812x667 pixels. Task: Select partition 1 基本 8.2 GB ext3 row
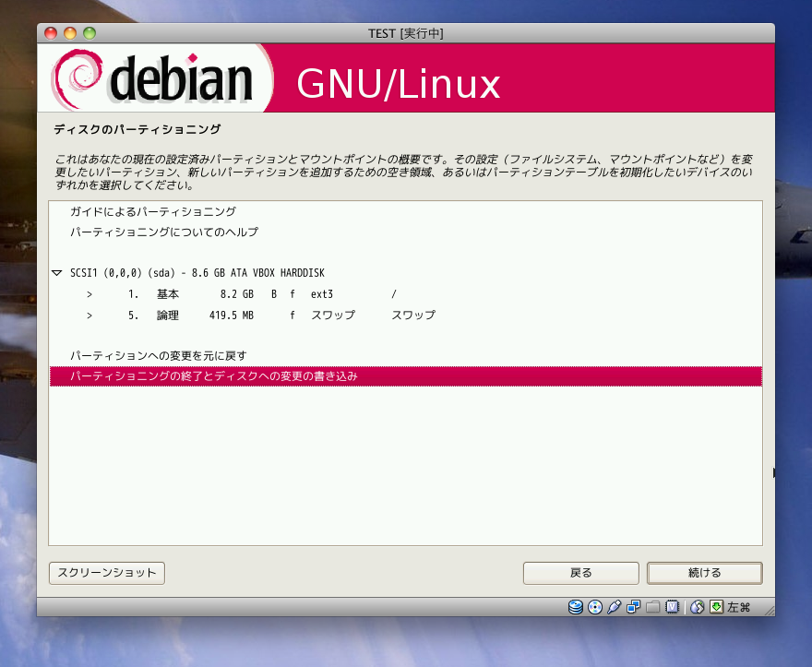pyautogui.click(x=405, y=294)
